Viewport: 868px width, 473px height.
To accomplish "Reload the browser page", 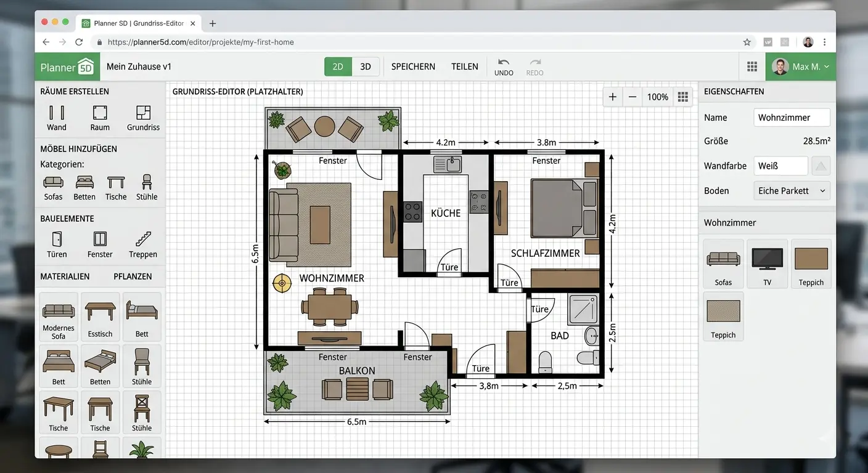I will pos(79,42).
